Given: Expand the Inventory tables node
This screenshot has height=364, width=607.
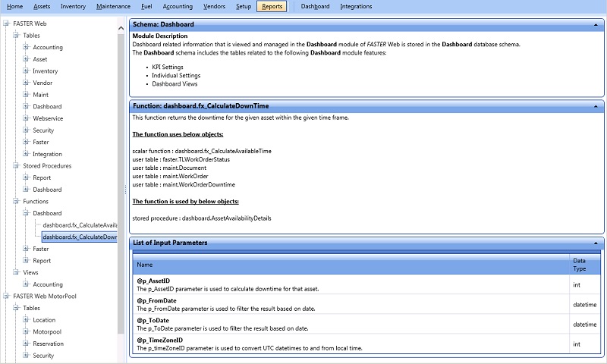Looking at the screenshot, I should click(25, 71).
